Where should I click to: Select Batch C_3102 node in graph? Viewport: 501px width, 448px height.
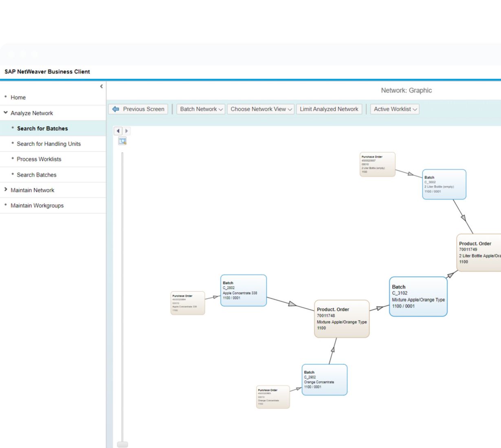click(x=418, y=296)
